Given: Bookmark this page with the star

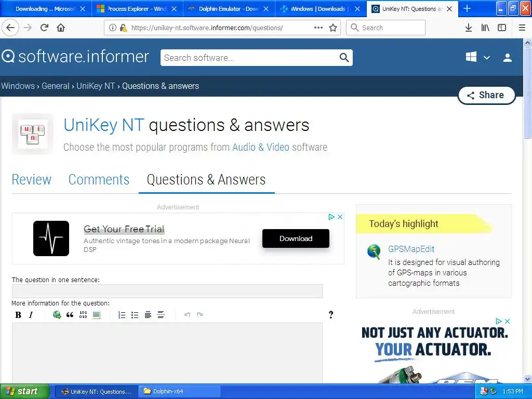Looking at the screenshot, I should (333, 28).
